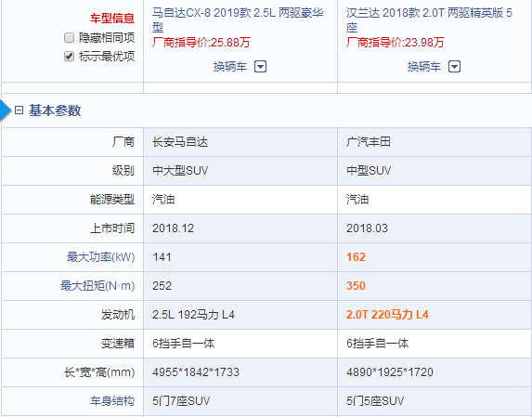Select the 厂商 row label
532x417 pixels.
pos(123,142)
